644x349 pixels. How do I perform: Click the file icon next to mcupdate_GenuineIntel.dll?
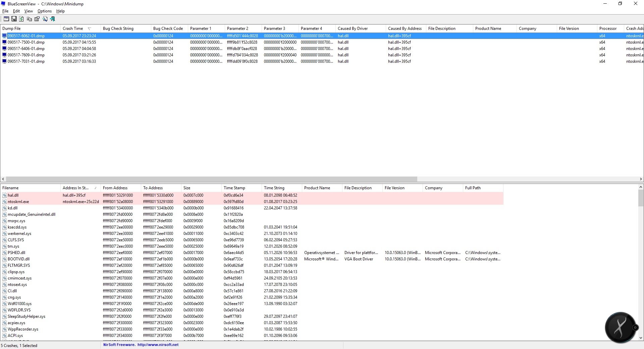click(x=4, y=214)
